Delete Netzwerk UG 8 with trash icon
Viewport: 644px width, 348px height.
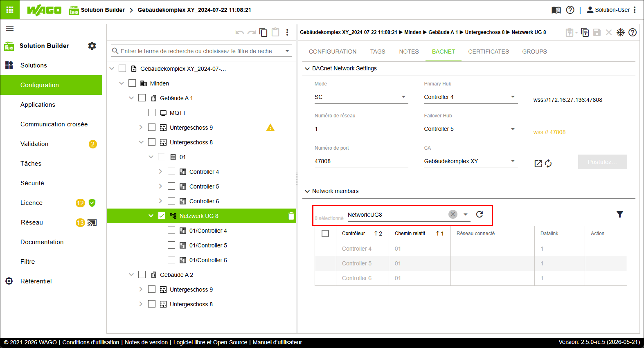click(x=291, y=216)
